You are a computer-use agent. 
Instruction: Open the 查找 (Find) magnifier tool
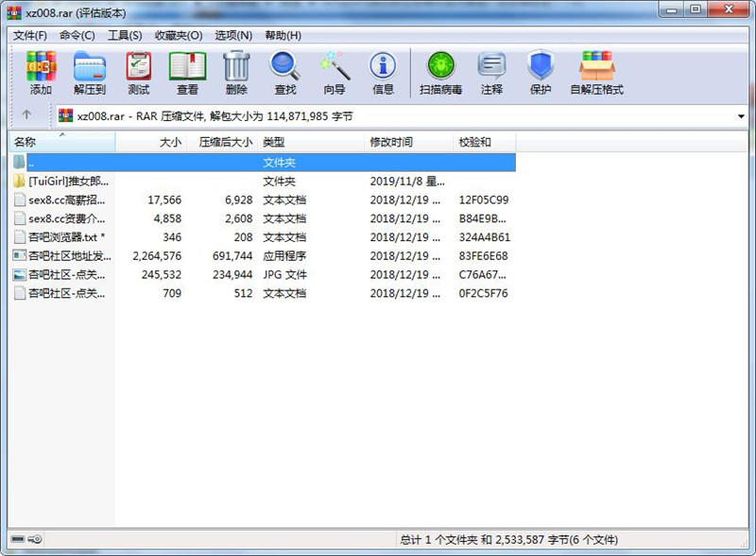(x=285, y=73)
